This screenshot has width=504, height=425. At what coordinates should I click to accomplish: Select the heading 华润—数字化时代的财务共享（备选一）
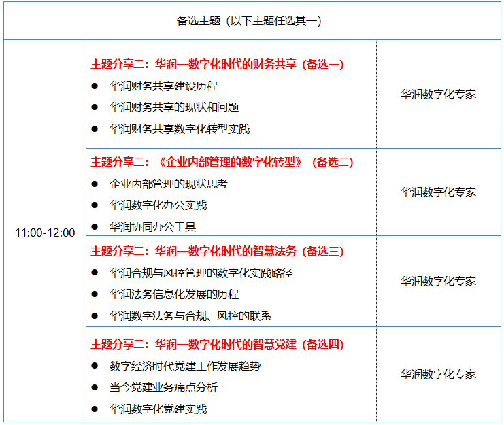click(250, 64)
